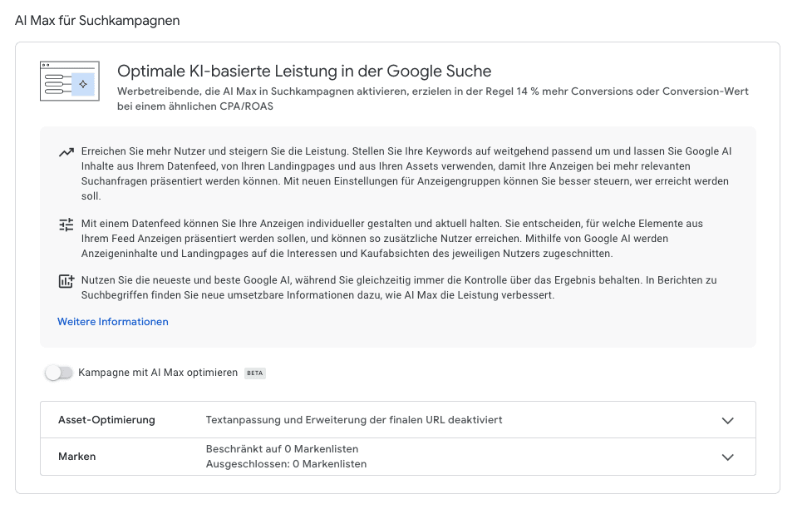Expand the Marken section chevron
This screenshot has height=514, width=812.
(728, 457)
